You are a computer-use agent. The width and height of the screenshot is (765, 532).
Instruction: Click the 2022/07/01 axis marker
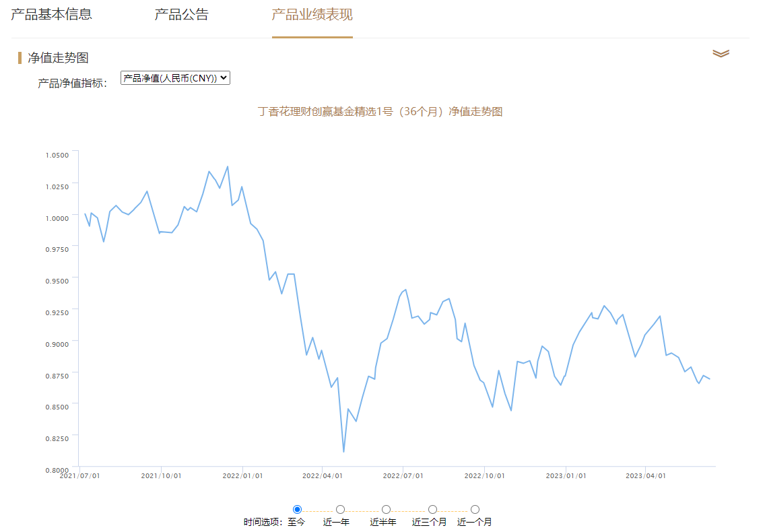(x=403, y=475)
